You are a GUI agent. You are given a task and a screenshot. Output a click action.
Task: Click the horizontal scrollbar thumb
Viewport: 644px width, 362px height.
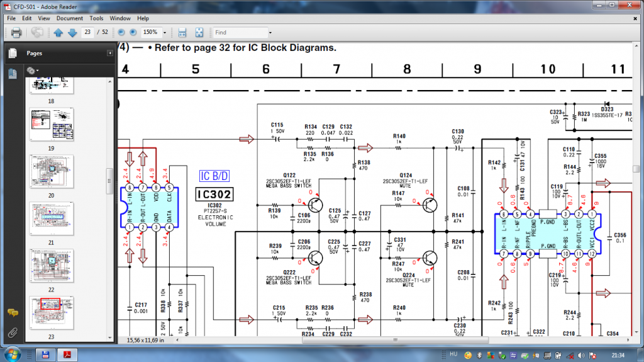click(395, 340)
